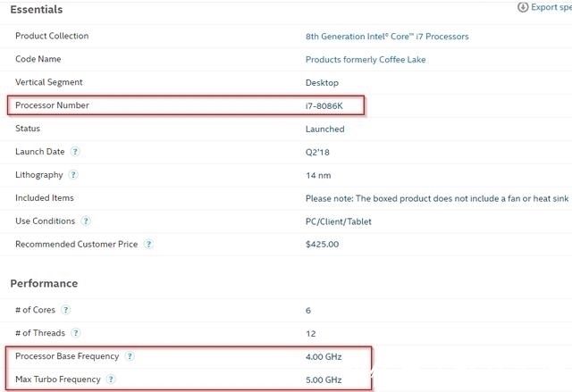
Task: Click the Q2'18 launch date value
Action: pyautogui.click(x=318, y=152)
